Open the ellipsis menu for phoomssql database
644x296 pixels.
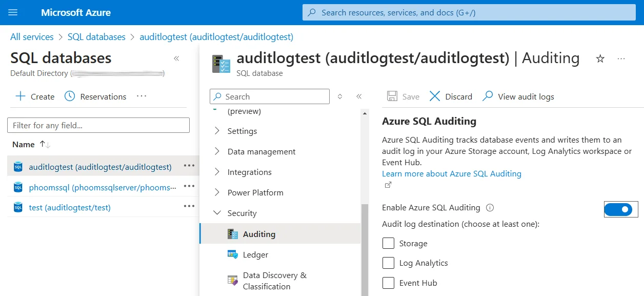(x=189, y=187)
